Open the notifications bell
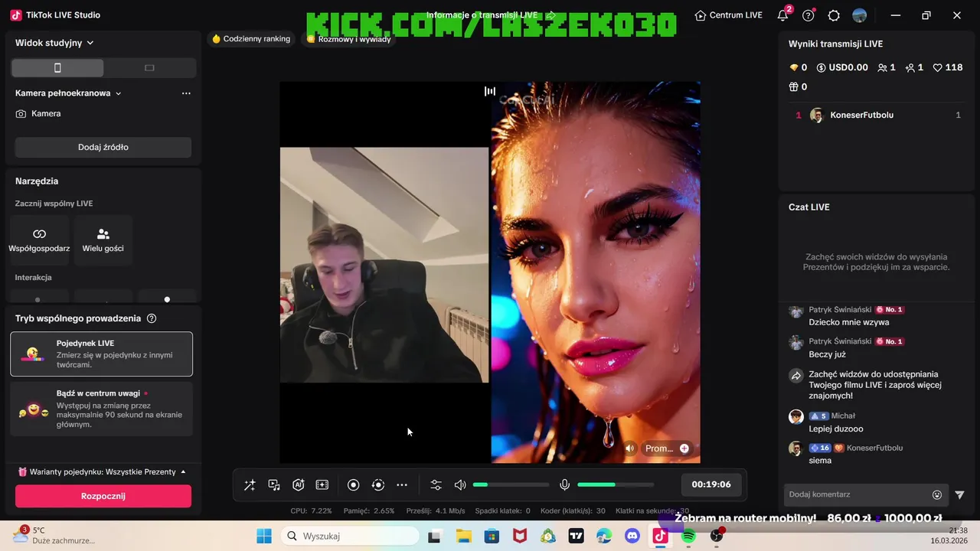 click(x=782, y=15)
